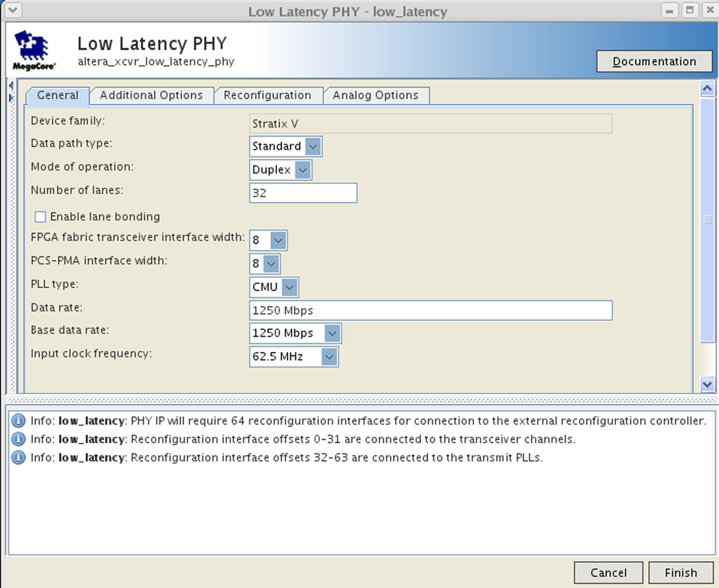Open the window menu arrow in title bar
This screenshot has width=719, height=588.
pyautogui.click(x=12, y=10)
